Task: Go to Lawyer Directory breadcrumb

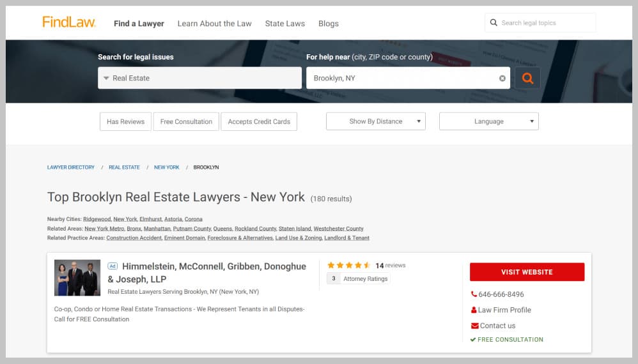Action: (x=71, y=167)
